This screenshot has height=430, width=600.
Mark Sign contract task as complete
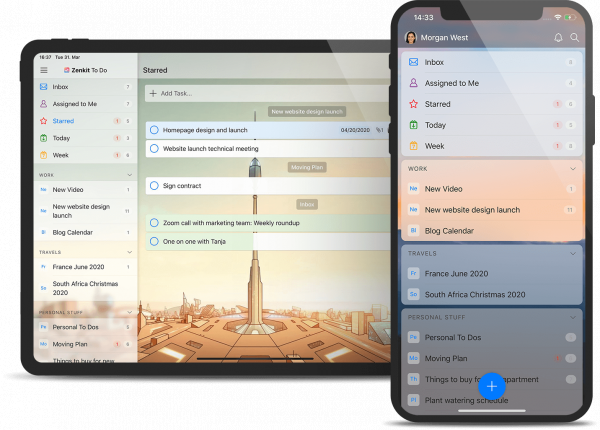pos(154,185)
